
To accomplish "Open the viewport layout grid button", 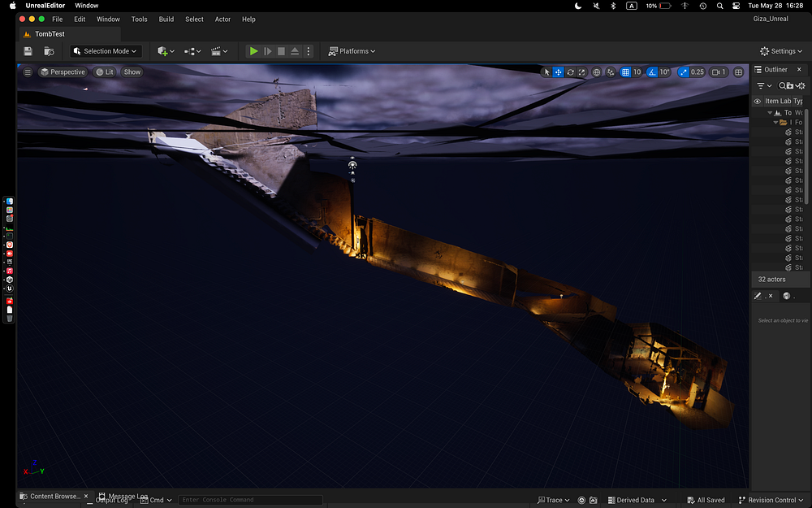I will coord(738,72).
